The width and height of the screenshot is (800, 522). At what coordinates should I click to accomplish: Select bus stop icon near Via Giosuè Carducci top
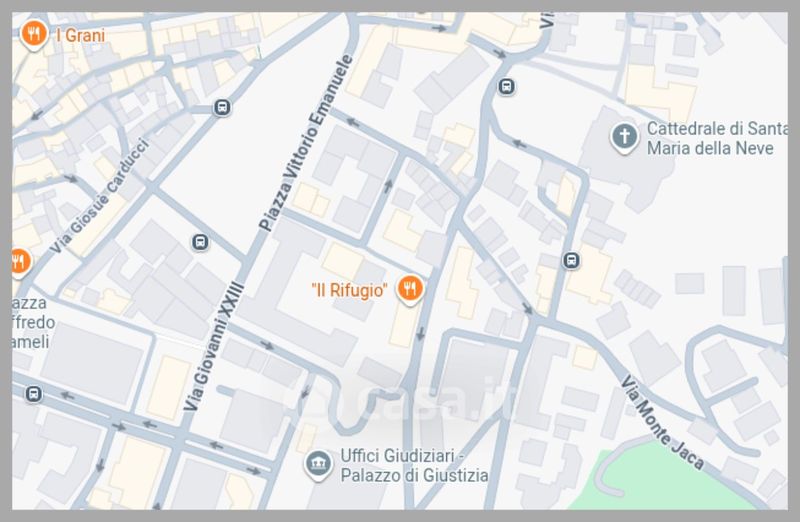coord(222,108)
